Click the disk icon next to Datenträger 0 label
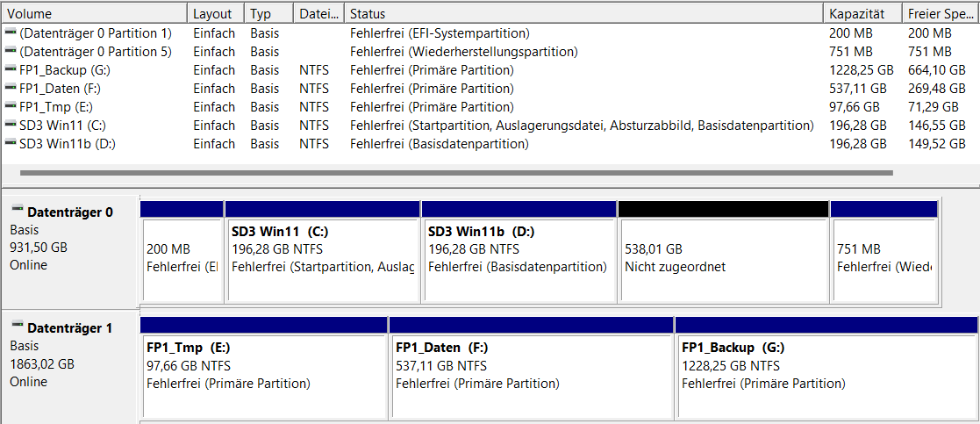 point(18,211)
